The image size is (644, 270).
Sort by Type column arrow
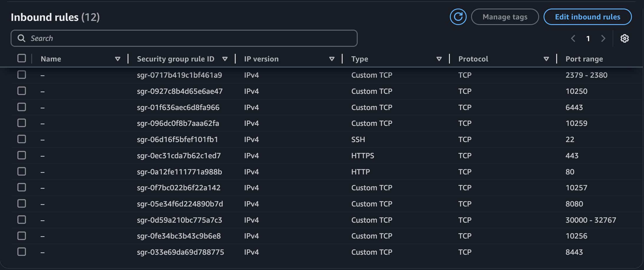click(439, 59)
